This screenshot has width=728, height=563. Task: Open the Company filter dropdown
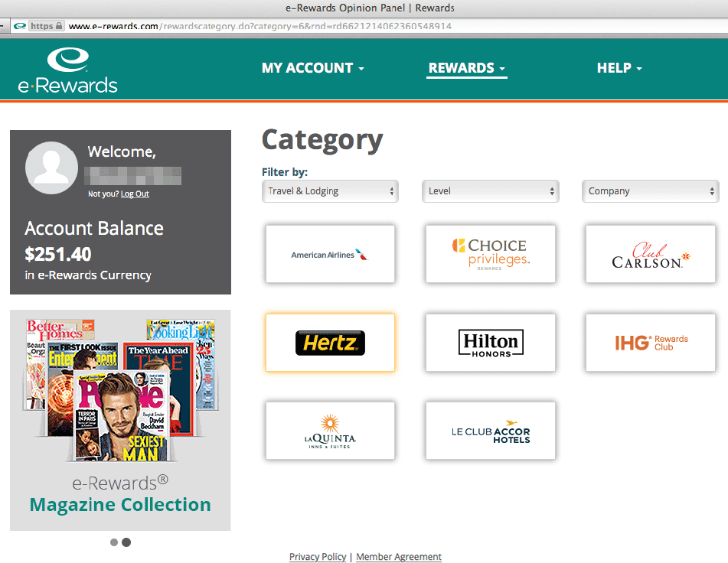click(651, 191)
